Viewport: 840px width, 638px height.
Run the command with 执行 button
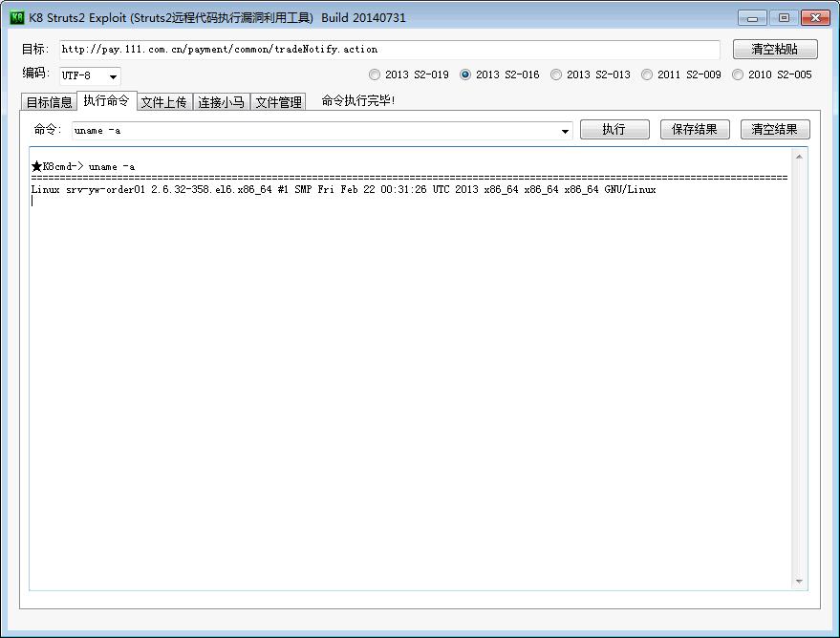pos(614,130)
